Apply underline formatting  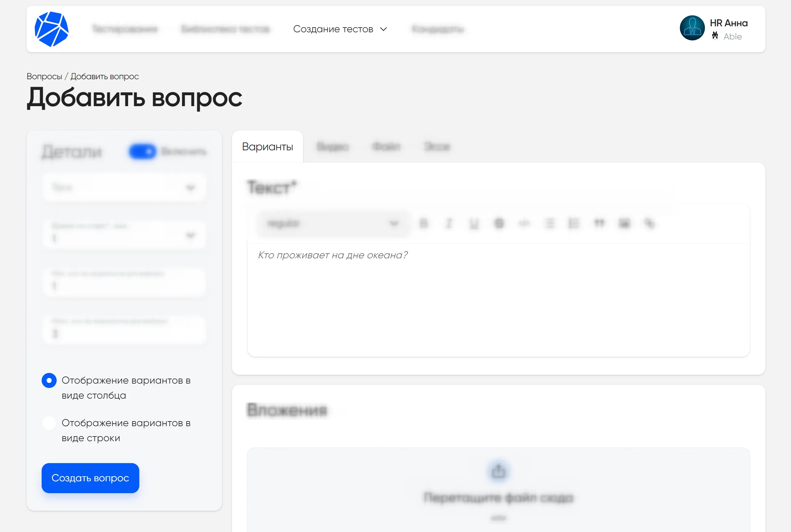(474, 223)
